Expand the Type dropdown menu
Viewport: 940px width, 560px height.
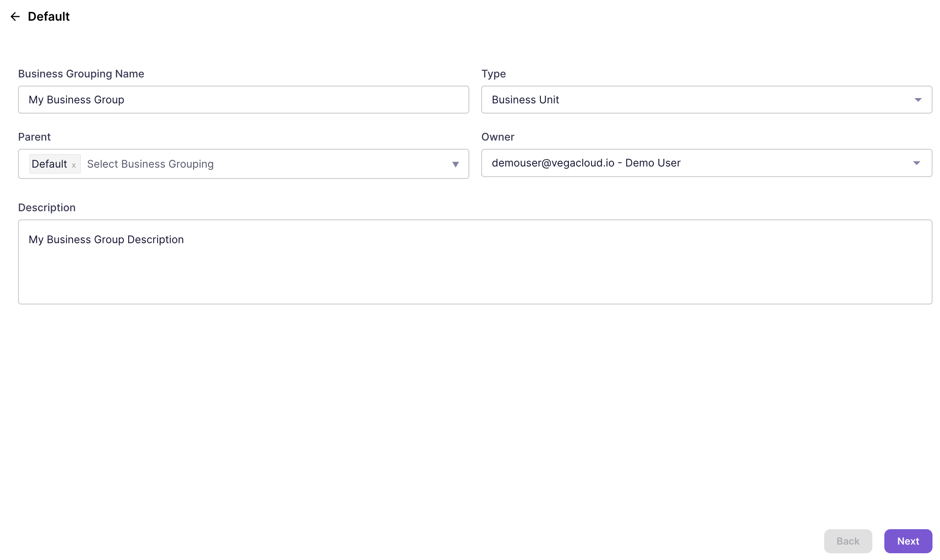click(x=919, y=99)
